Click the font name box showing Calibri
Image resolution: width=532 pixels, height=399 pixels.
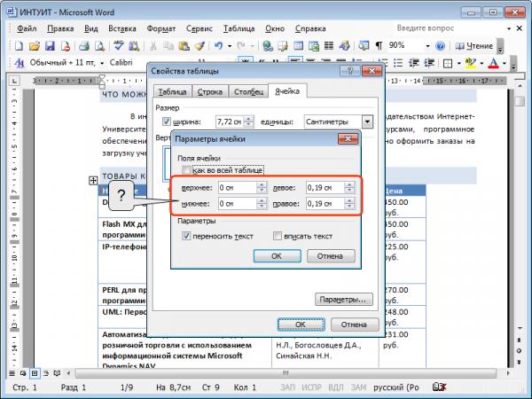click(x=149, y=63)
